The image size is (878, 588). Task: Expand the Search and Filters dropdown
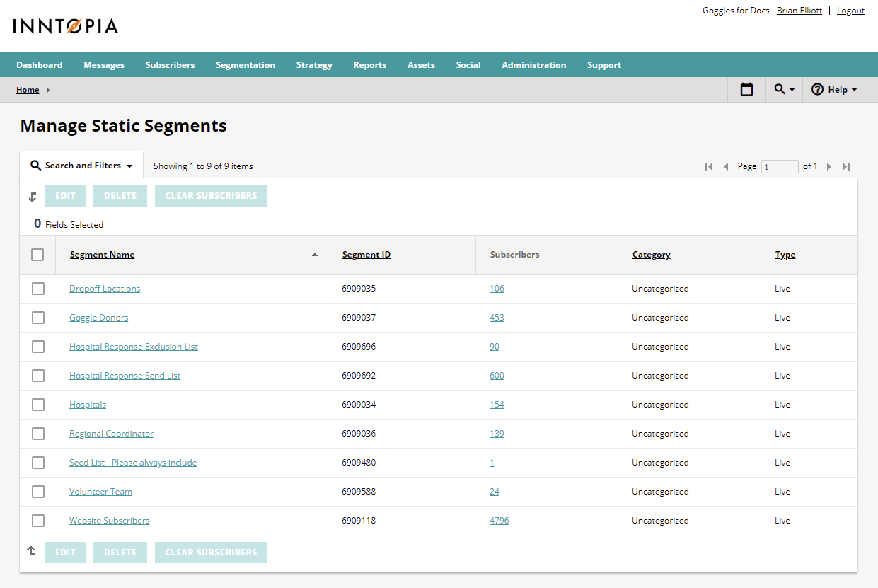point(82,166)
